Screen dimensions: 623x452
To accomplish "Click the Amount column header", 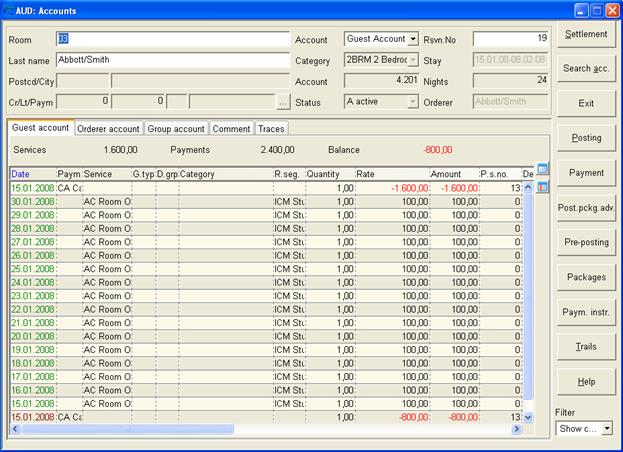I will [x=455, y=174].
